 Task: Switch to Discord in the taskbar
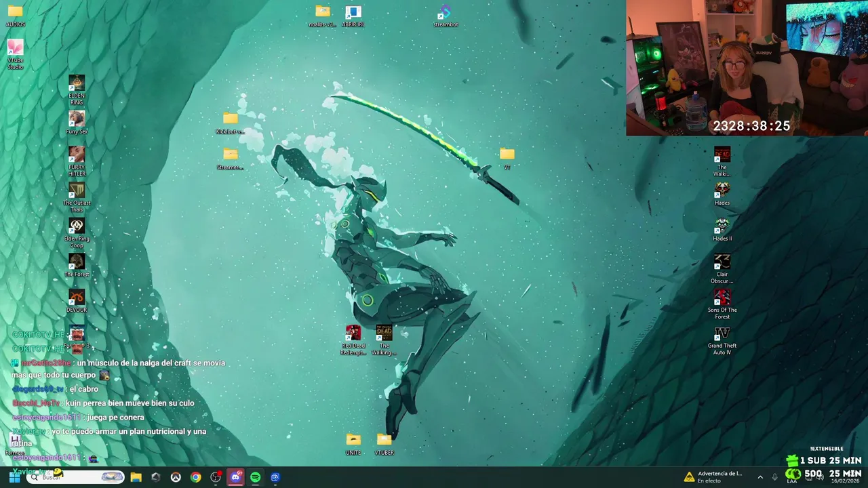point(235,477)
